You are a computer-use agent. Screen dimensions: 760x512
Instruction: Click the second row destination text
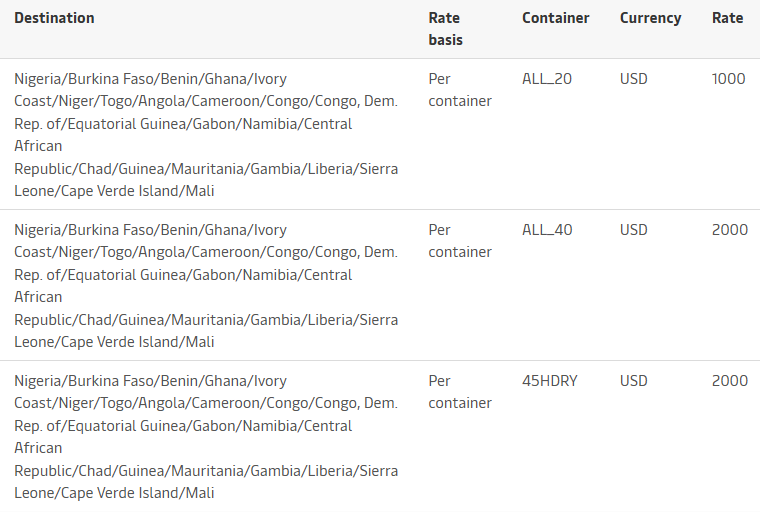pyautogui.click(x=205, y=286)
